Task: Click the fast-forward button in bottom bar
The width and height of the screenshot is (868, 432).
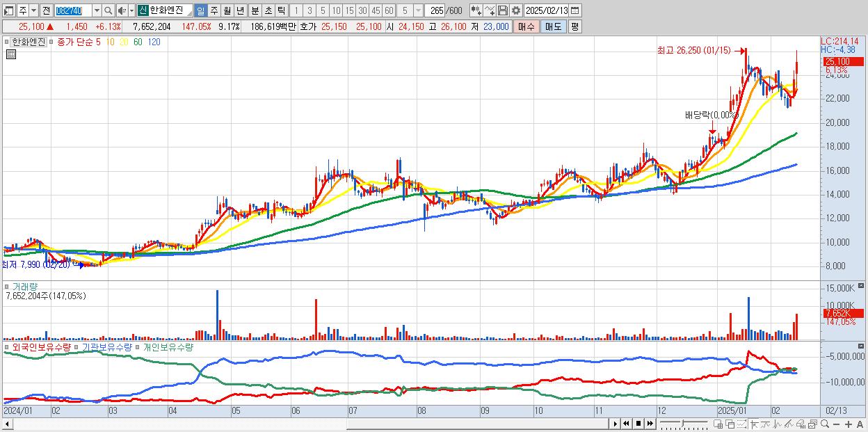Action: (650, 424)
